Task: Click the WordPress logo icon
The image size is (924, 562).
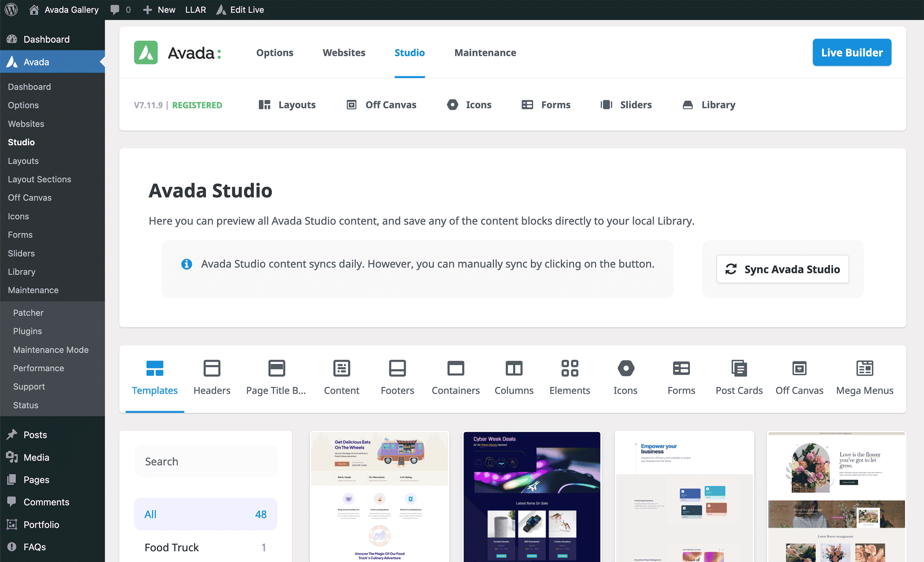Action: (x=11, y=9)
